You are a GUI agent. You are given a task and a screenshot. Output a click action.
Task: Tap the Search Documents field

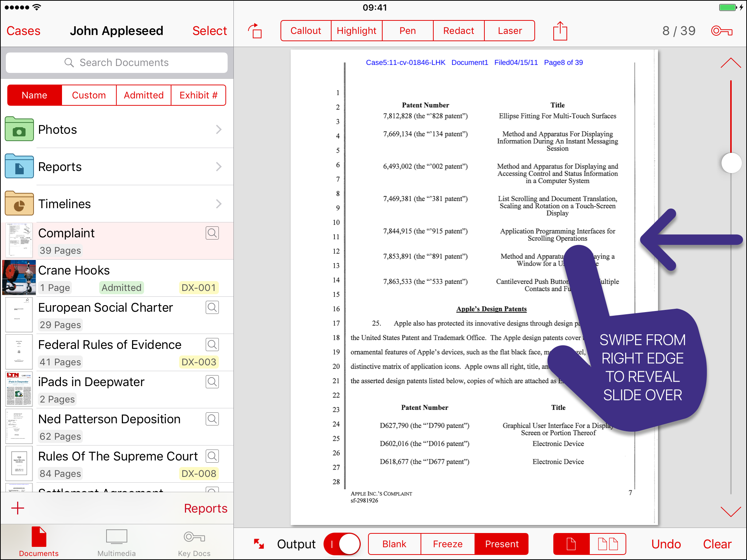pos(117,63)
